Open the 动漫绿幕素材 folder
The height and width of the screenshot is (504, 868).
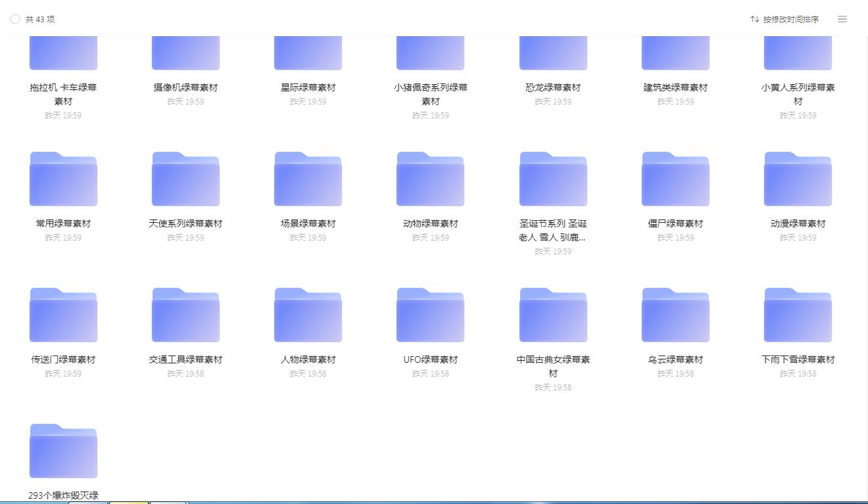coord(798,178)
